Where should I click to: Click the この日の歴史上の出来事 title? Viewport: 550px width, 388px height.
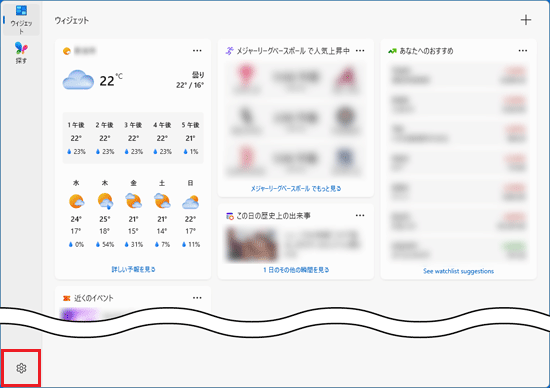point(273,216)
